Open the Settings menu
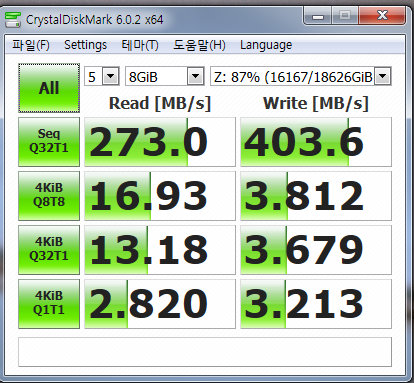This screenshot has width=414, height=383. [x=85, y=45]
